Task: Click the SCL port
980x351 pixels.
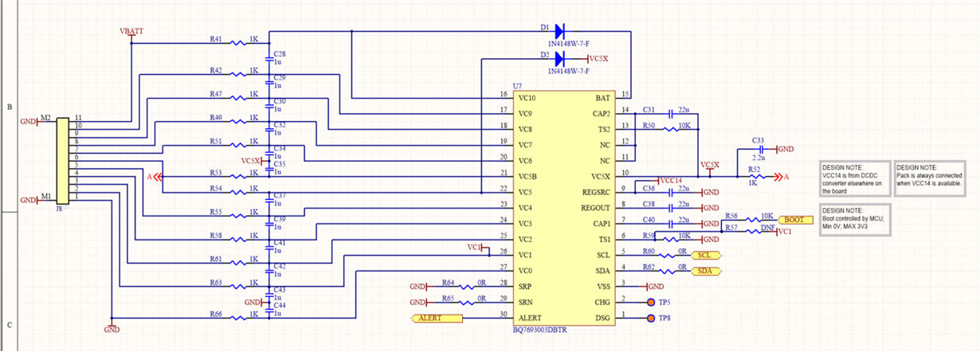Action: point(706,255)
